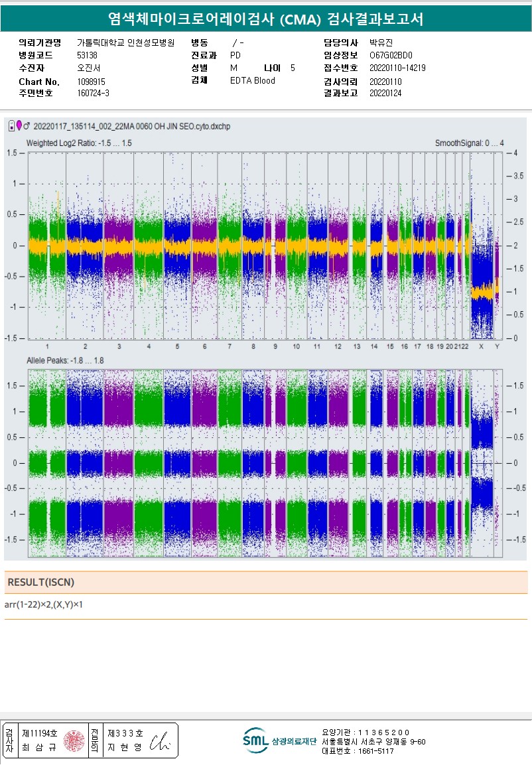Click the phone number 1661-5117
Viewport: 532px width, 765px height.
(x=376, y=751)
